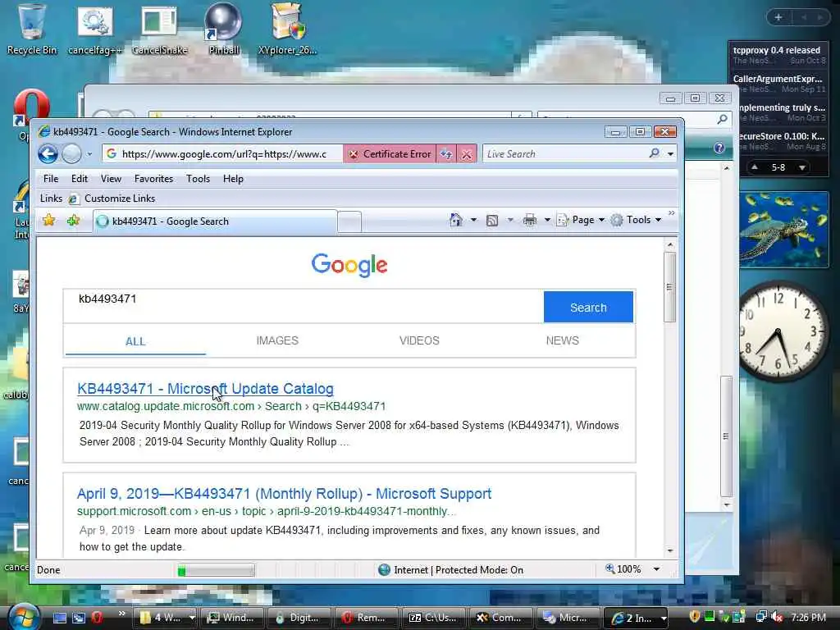The height and width of the screenshot is (630, 840).
Task: Click the background window help question icon
Action: [x=719, y=148]
